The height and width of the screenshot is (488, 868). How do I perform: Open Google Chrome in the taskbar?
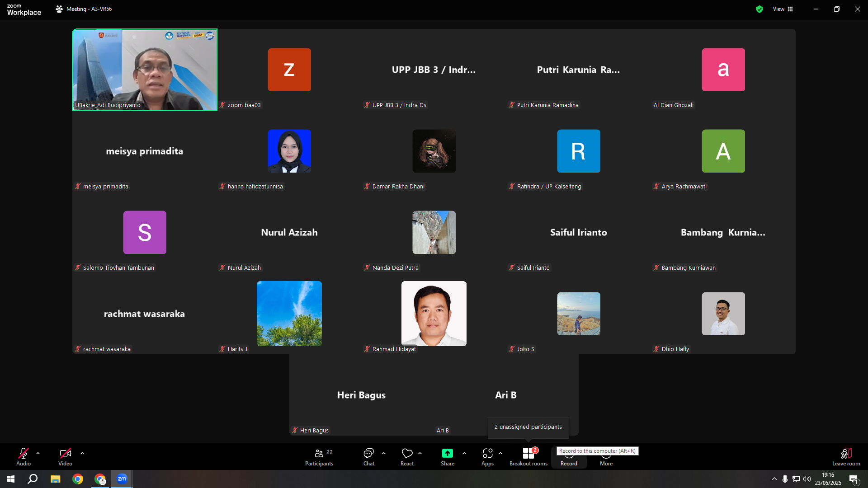[x=78, y=479]
